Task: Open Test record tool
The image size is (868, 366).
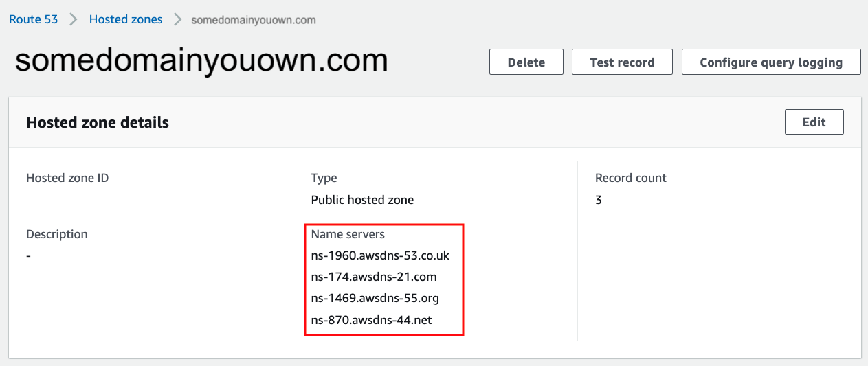Action: pyautogui.click(x=623, y=62)
